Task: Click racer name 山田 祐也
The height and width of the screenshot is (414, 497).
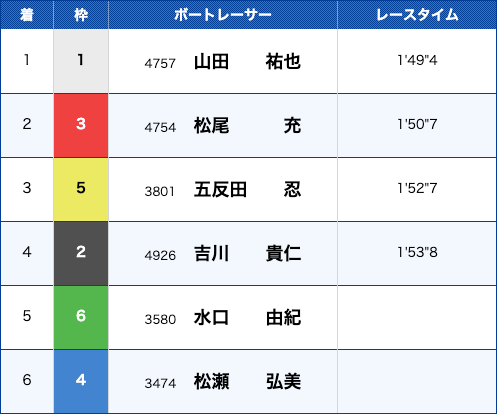Action: tap(247, 62)
